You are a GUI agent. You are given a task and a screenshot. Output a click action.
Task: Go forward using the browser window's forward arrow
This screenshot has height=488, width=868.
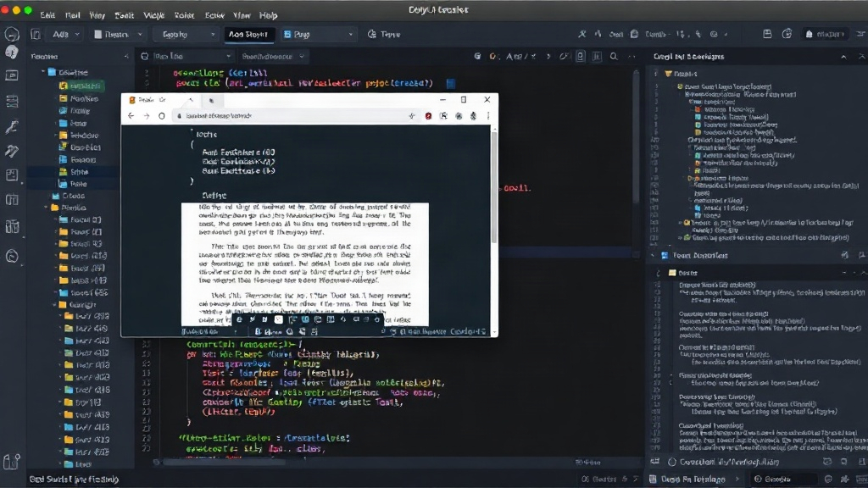[x=146, y=115]
